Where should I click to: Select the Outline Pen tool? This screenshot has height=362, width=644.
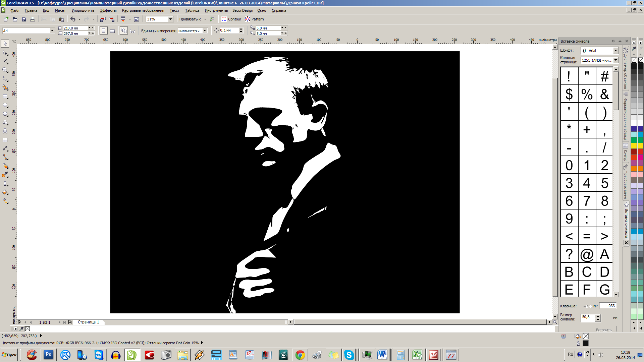click(5, 183)
